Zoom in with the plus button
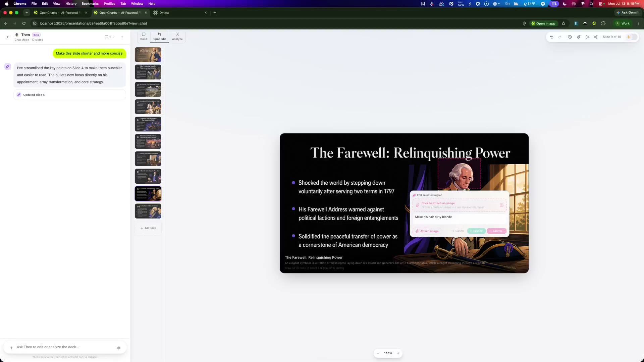Screen dimensions: 644x362 [x=398, y=353]
